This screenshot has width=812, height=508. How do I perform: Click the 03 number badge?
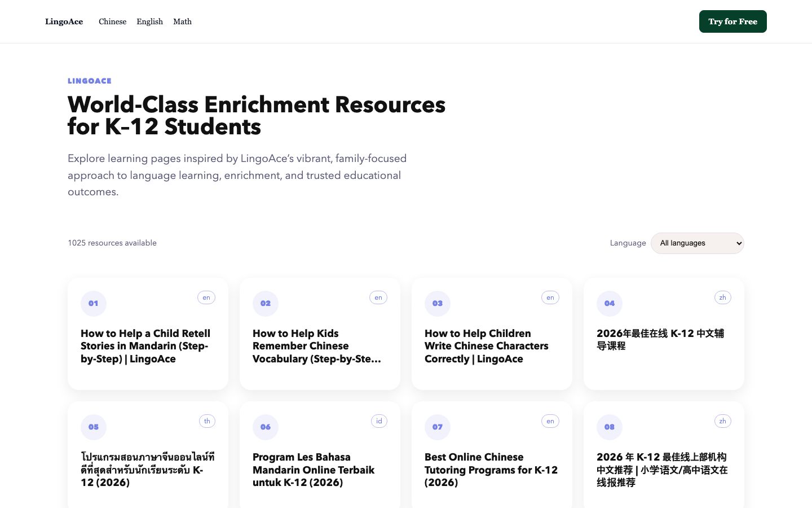(438, 304)
